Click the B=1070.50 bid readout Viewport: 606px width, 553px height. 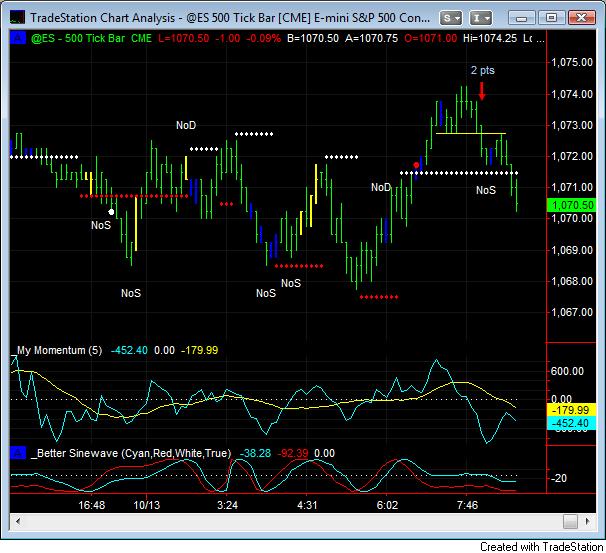tap(313, 38)
